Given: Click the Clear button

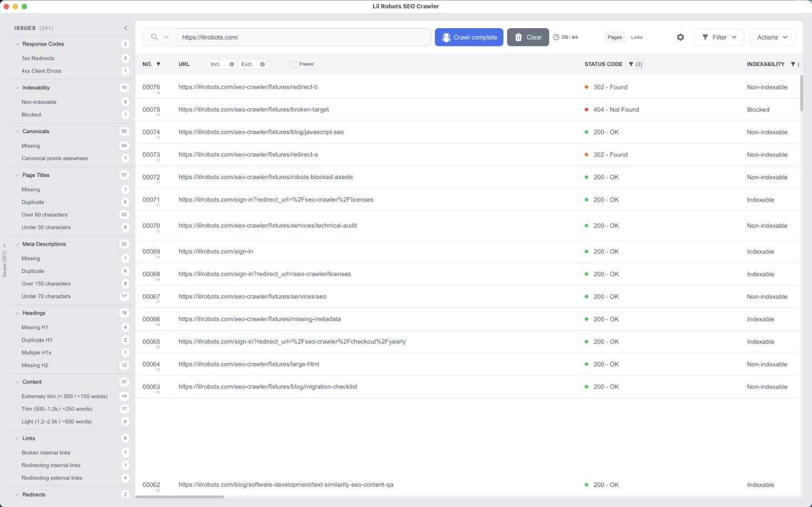Looking at the screenshot, I should click(x=528, y=37).
